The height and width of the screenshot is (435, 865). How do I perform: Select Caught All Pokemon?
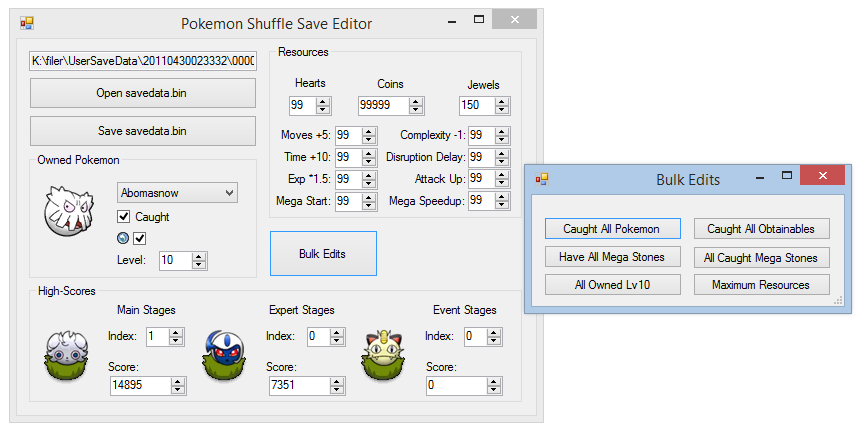tap(612, 229)
